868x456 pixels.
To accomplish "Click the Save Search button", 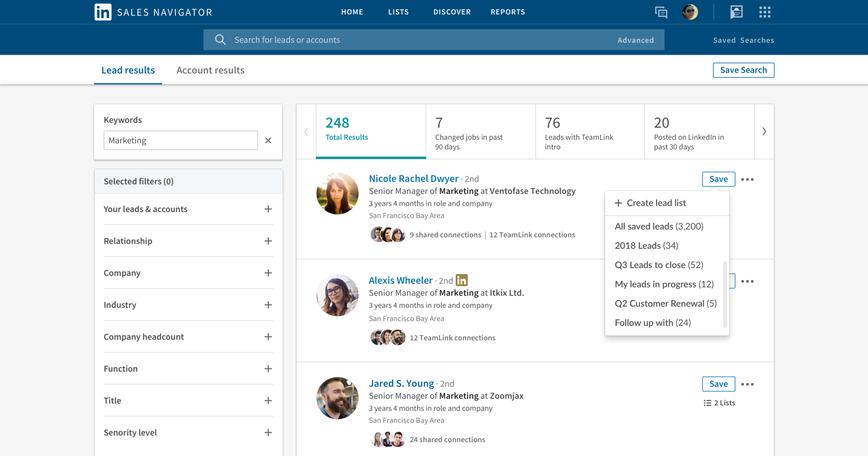I will pos(743,70).
